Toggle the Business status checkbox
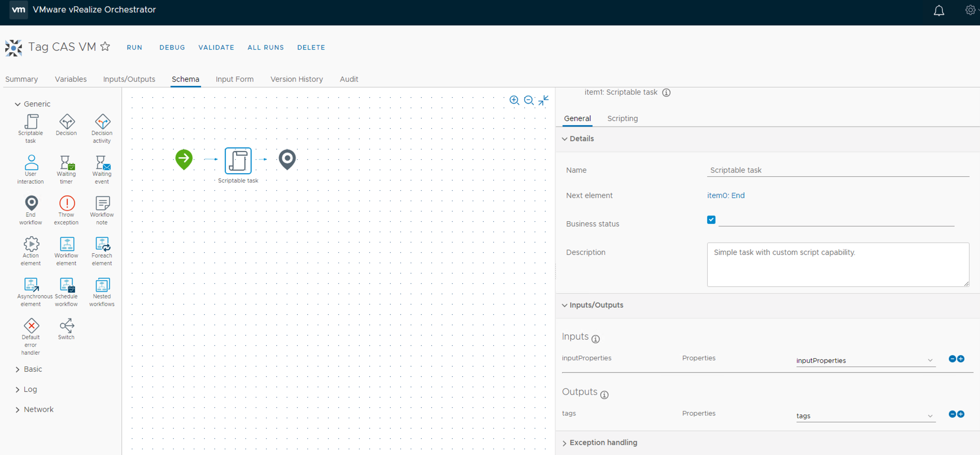The image size is (980, 455). pyautogui.click(x=711, y=220)
